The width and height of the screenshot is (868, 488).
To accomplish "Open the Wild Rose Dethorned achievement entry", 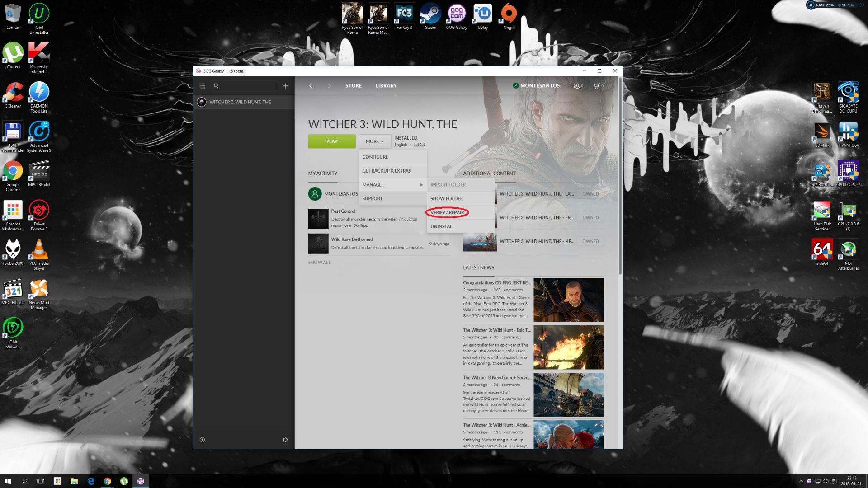I will point(379,244).
